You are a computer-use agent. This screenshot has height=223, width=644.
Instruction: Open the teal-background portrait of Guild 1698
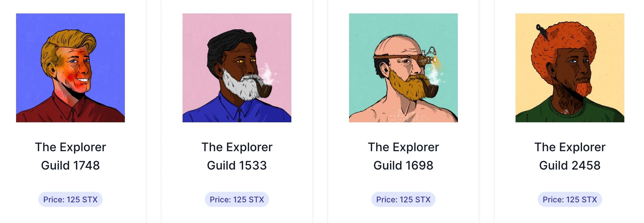pos(403,68)
